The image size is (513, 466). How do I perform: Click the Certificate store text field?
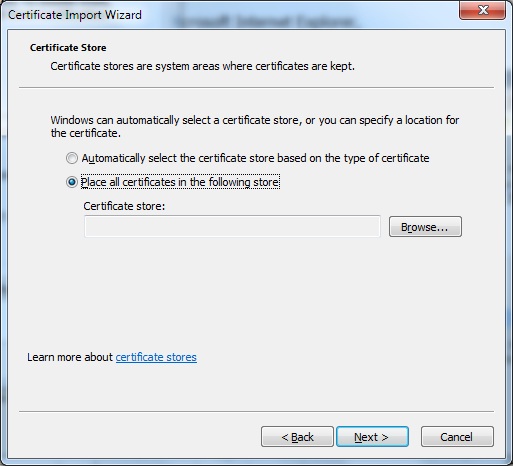[x=232, y=227]
